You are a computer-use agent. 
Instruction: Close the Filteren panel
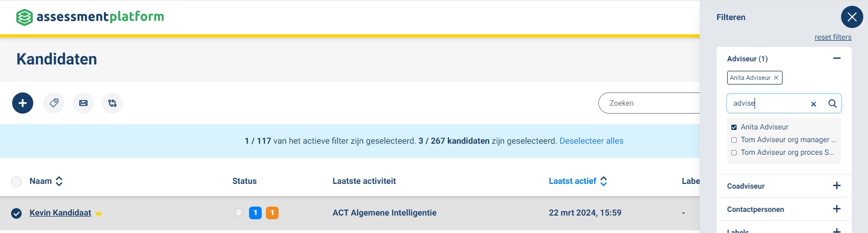click(852, 17)
